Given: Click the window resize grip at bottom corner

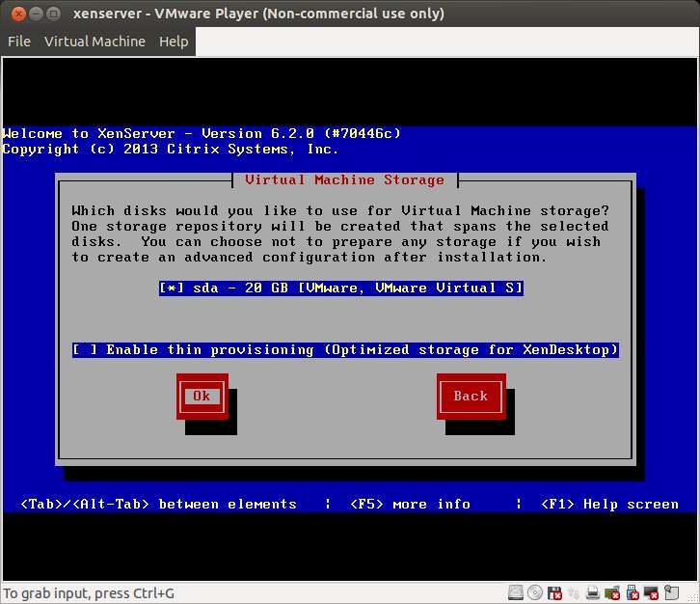Looking at the screenshot, I should tap(693, 598).
